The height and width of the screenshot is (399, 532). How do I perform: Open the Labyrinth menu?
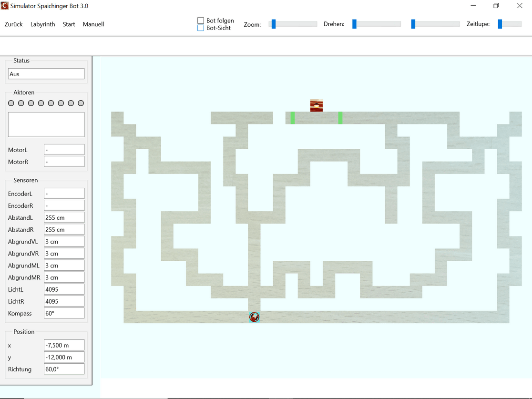coord(42,24)
